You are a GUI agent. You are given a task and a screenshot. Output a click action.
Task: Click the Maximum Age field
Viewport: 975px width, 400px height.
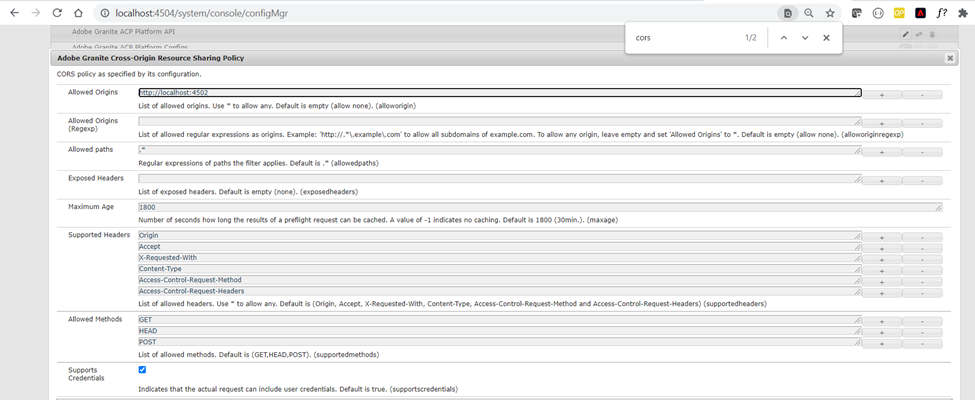click(x=540, y=207)
